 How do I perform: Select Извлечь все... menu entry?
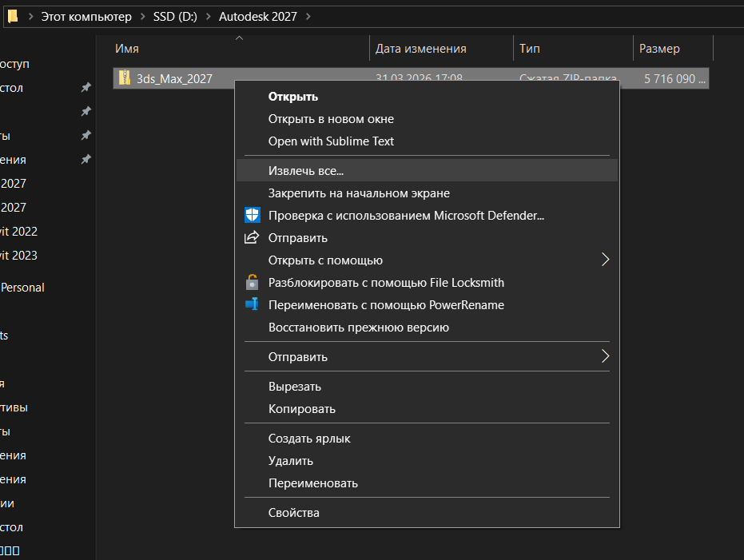click(x=427, y=171)
